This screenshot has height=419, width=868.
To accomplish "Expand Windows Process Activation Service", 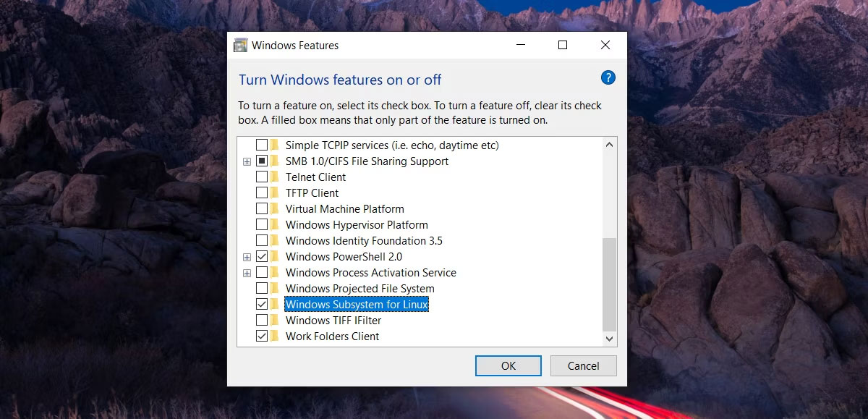I will 247,272.
